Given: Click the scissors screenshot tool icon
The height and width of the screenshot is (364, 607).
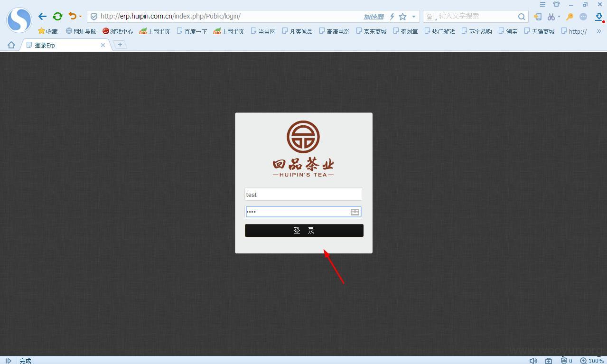Looking at the screenshot, I should click(551, 17).
